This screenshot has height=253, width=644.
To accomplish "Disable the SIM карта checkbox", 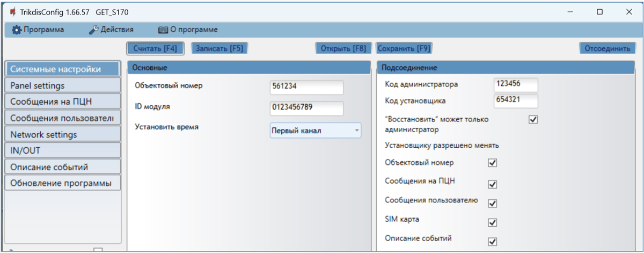I will click(x=492, y=222).
